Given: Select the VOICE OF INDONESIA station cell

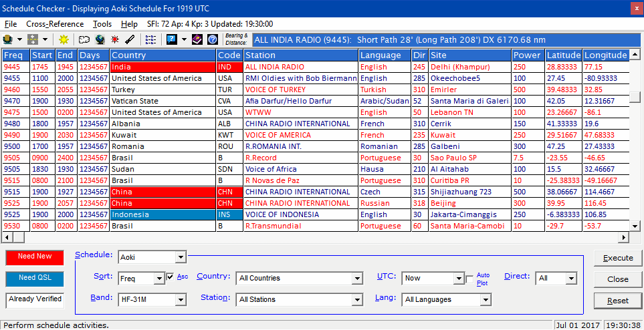Looking at the screenshot, I should [301, 214].
